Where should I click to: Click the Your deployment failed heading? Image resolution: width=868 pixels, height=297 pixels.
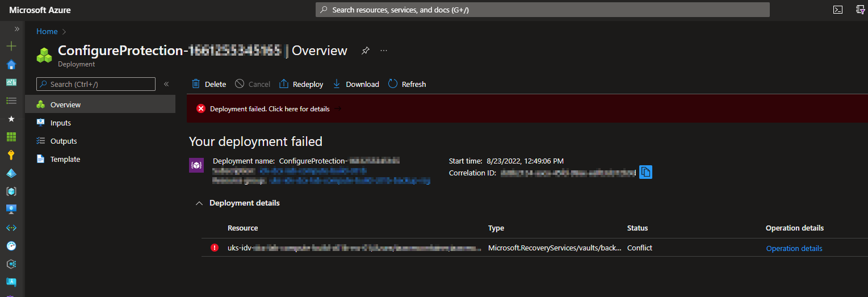(255, 141)
